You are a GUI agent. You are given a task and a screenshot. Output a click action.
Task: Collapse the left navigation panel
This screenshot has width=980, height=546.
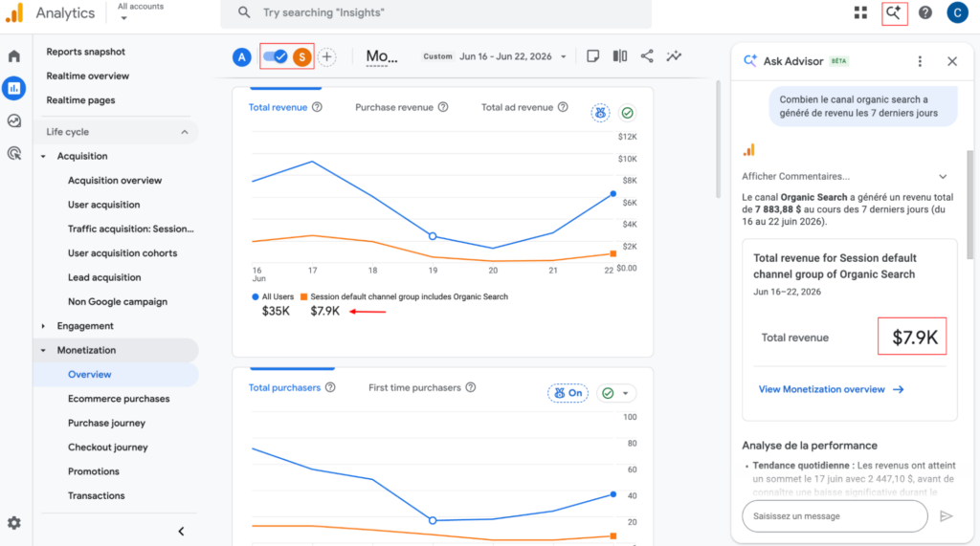(x=181, y=532)
